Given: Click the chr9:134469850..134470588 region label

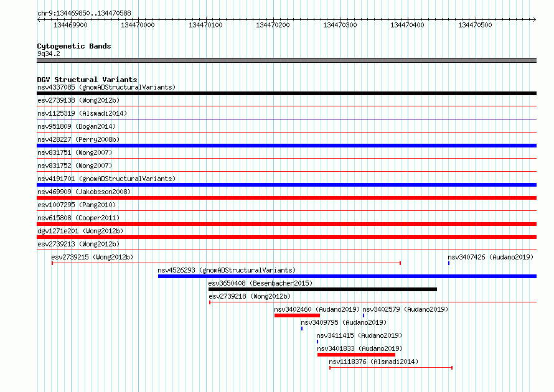Looking at the screenshot, I should (84, 13).
